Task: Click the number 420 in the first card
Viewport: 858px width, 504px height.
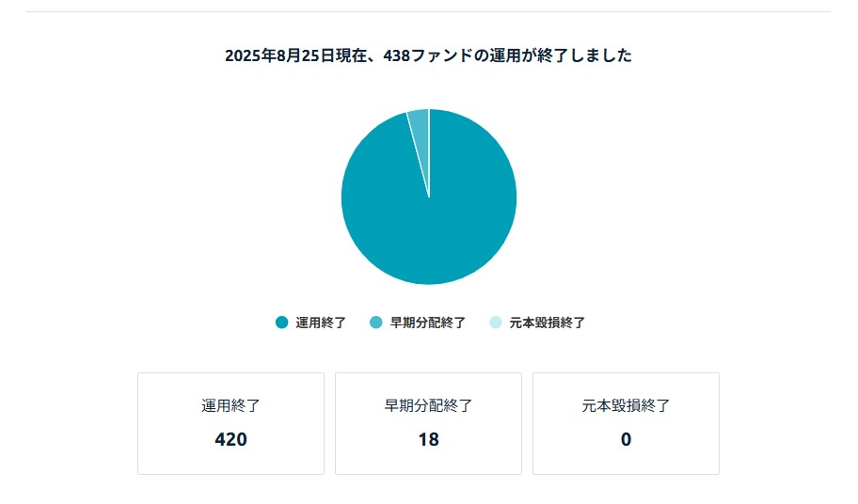Action: [230, 439]
